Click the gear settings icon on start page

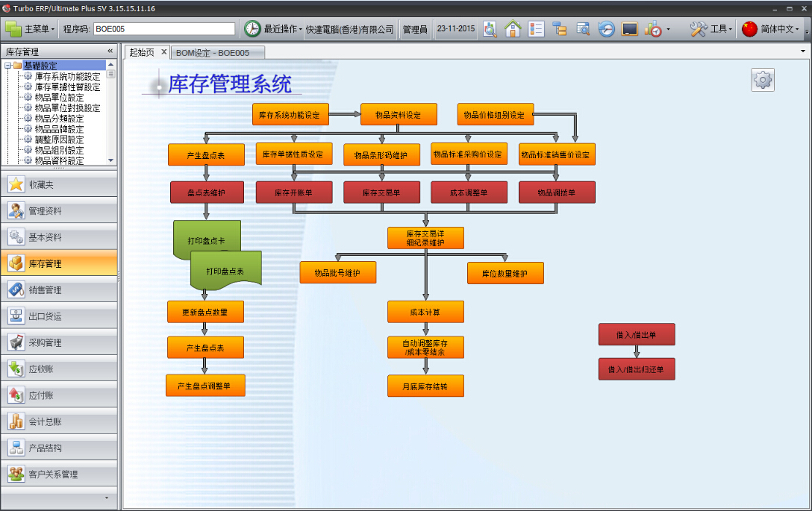pyautogui.click(x=763, y=80)
